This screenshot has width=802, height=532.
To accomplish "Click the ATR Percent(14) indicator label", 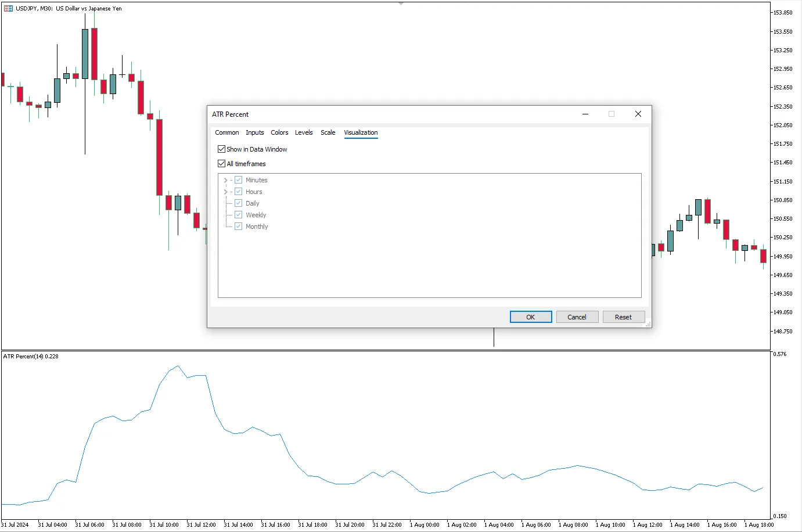I will tap(30, 356).
